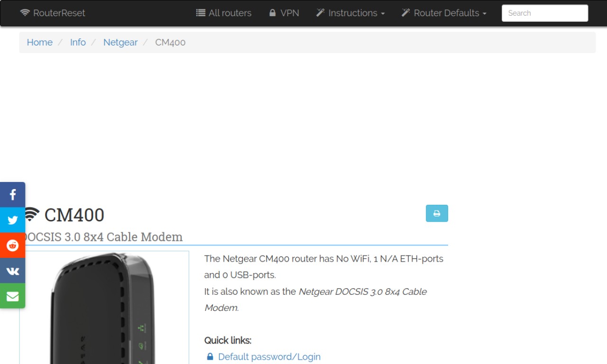This screenshot has width=607, height=364.
Task: Click the CM400 page heading
Action: [74, 215]
